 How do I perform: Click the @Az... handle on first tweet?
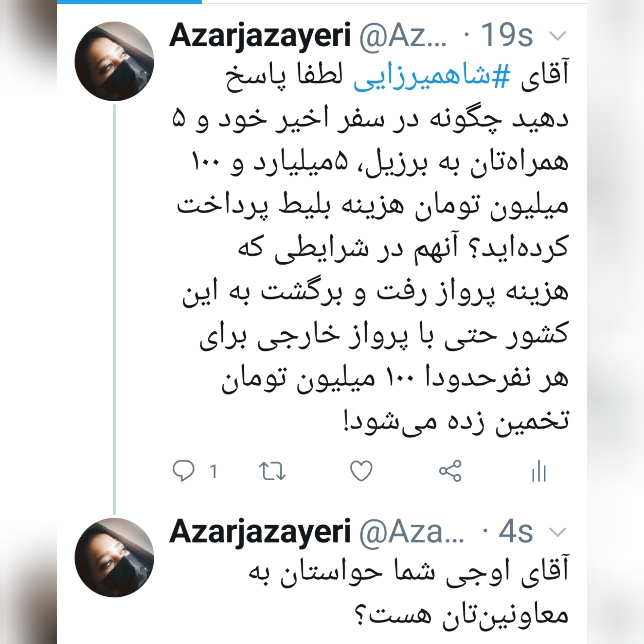click(403, 36)
